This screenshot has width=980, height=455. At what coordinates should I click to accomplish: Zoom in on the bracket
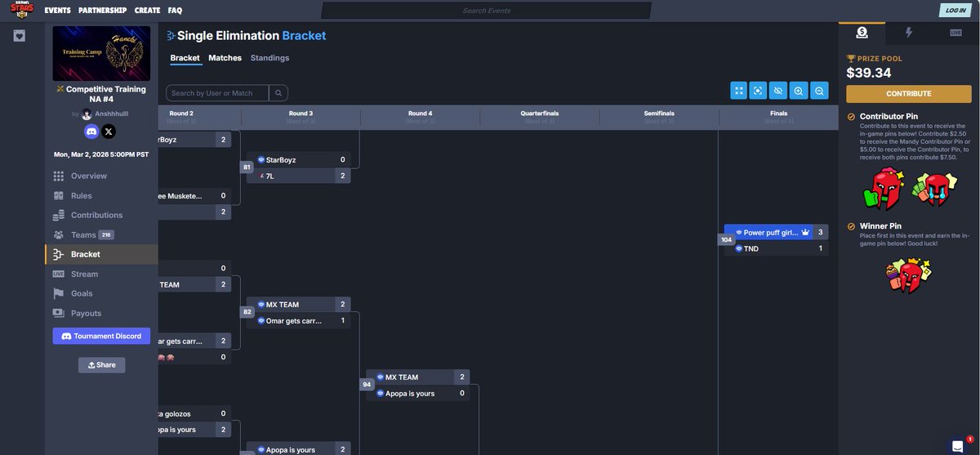(799, 91)
